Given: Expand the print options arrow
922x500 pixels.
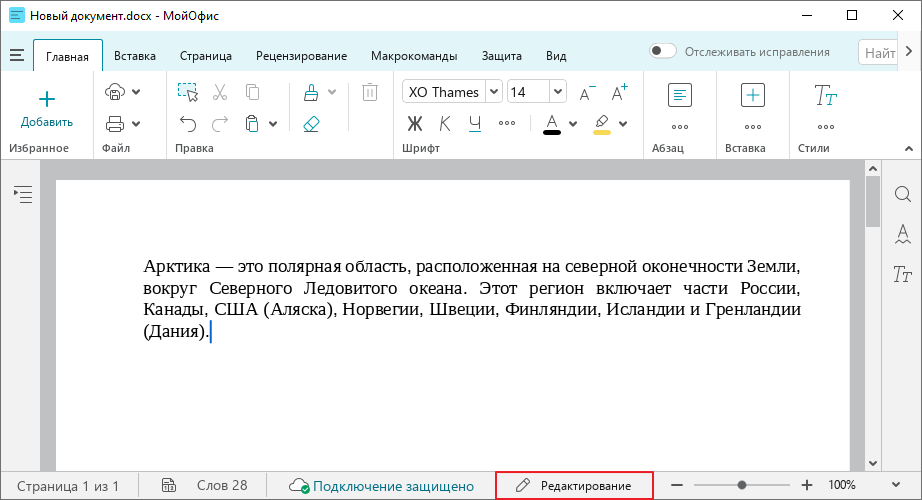Looking at the screenshot, I should [136, 124].
